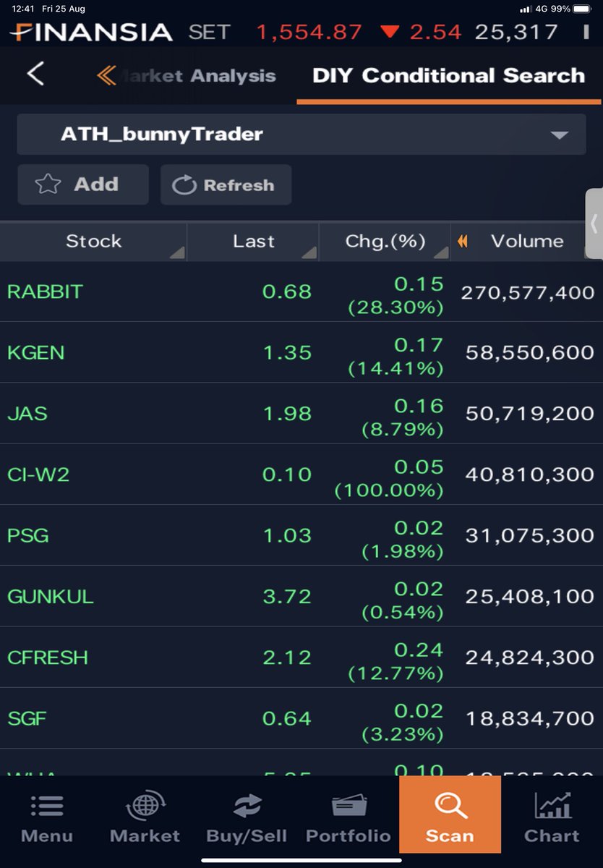Click GUNKUL last price 3.72
The height and width of the screenshot is (868, 603).
287,596
